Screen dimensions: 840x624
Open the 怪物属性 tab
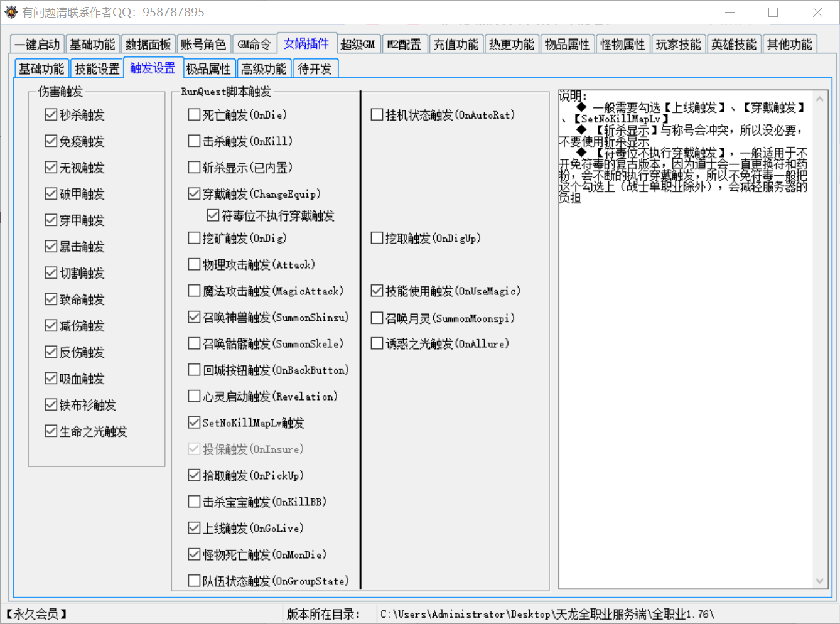point(623,44)
